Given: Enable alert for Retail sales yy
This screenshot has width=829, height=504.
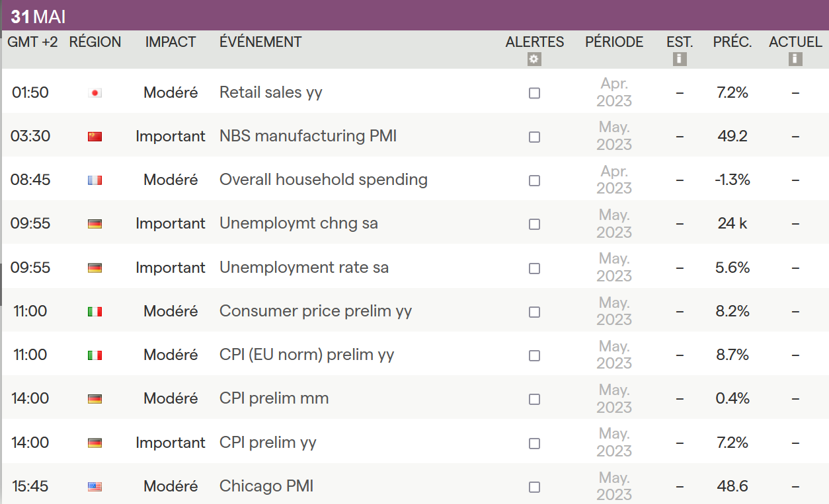Looking at the screenshot, I should click(534, 93).
